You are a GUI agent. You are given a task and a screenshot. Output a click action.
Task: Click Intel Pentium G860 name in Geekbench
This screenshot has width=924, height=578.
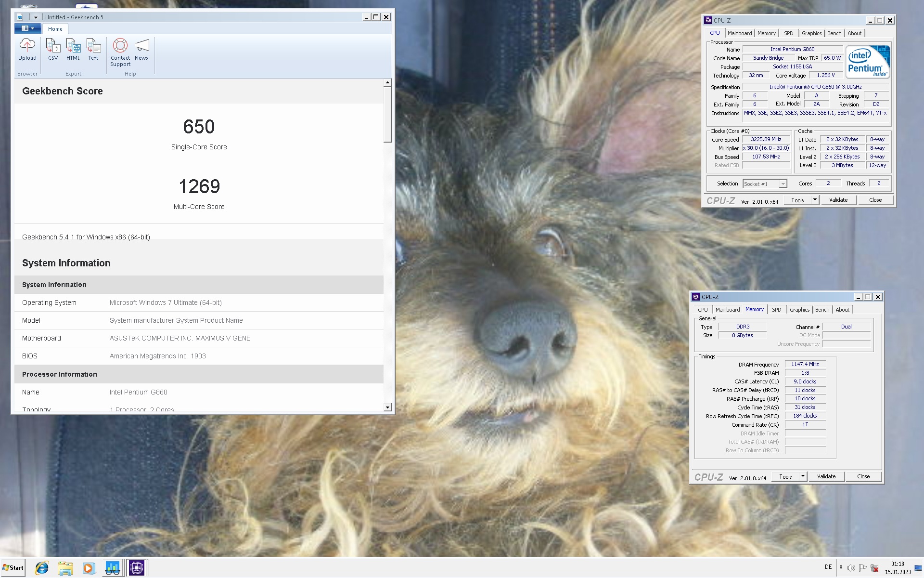click(139, 392)
